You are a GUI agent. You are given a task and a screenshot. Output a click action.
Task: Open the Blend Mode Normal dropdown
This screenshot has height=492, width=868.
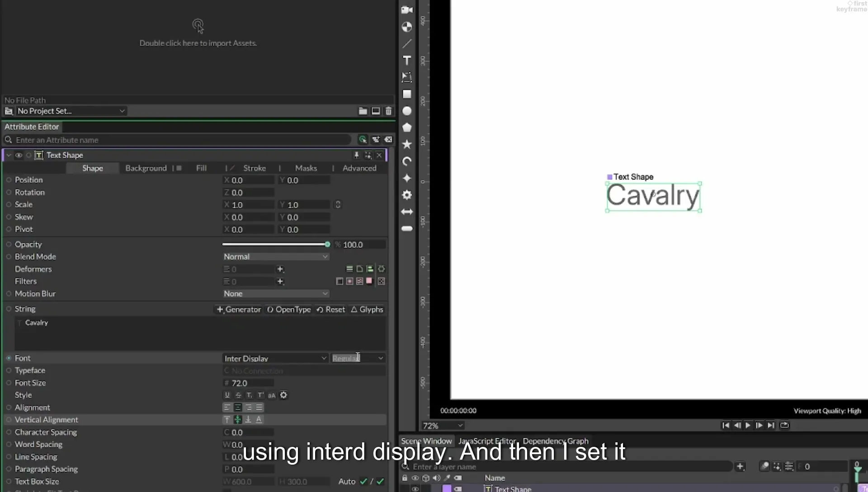pyautogui.click(x=275, y=256)
